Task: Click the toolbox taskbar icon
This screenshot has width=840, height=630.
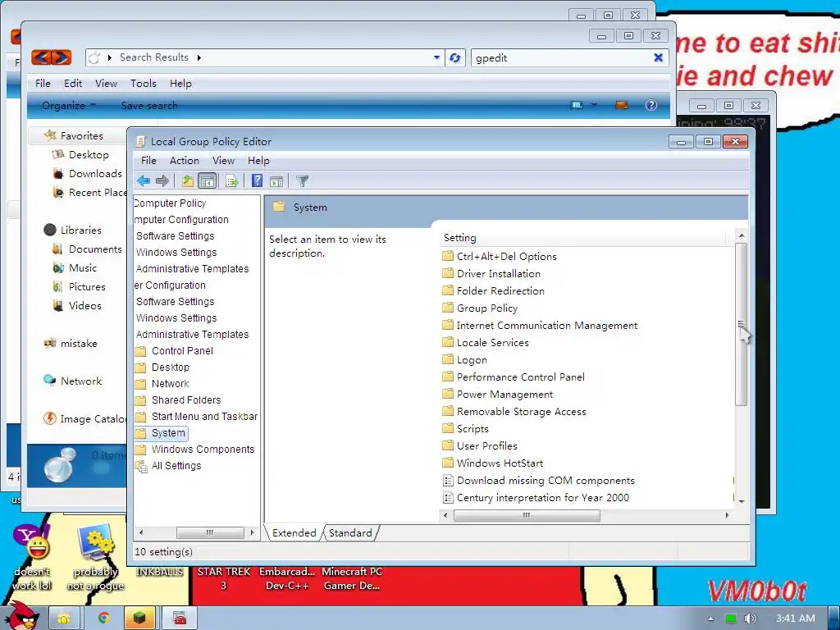Action: [180, 619]
